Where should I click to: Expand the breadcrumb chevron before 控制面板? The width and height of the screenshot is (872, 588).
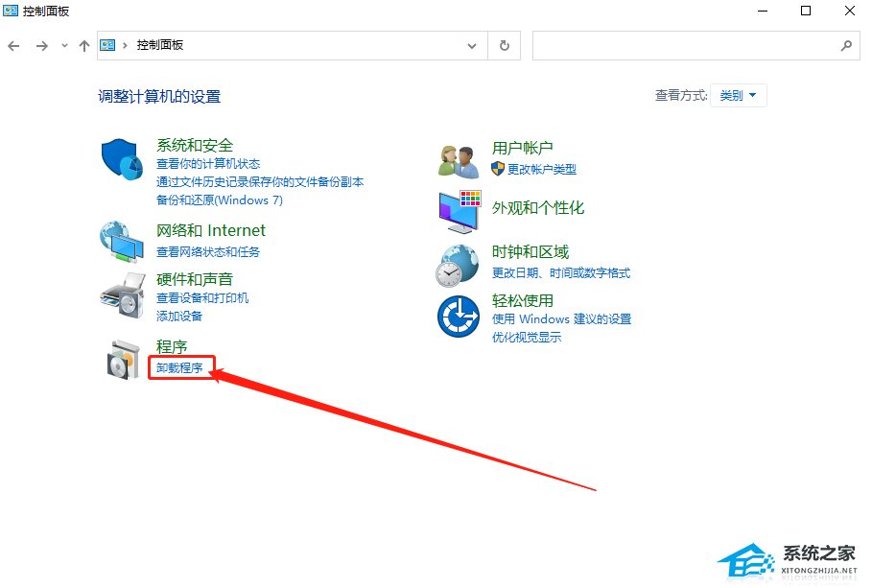pyautogui.click(x=125, y=46)
